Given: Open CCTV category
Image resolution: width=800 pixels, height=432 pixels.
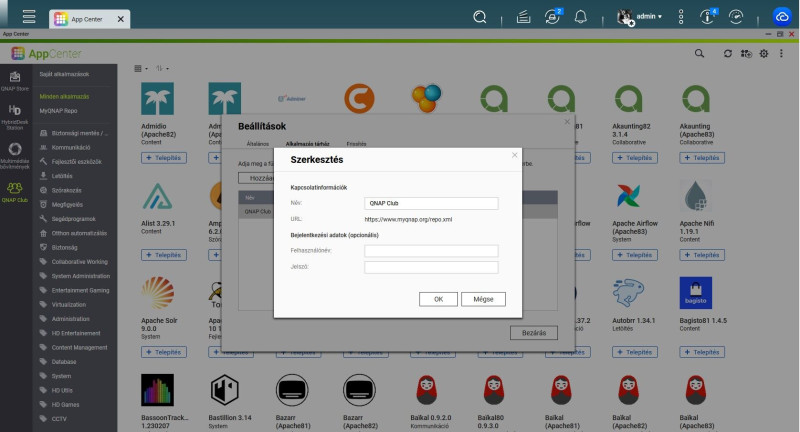Looking at the screenshot, I should click(54, 419).
